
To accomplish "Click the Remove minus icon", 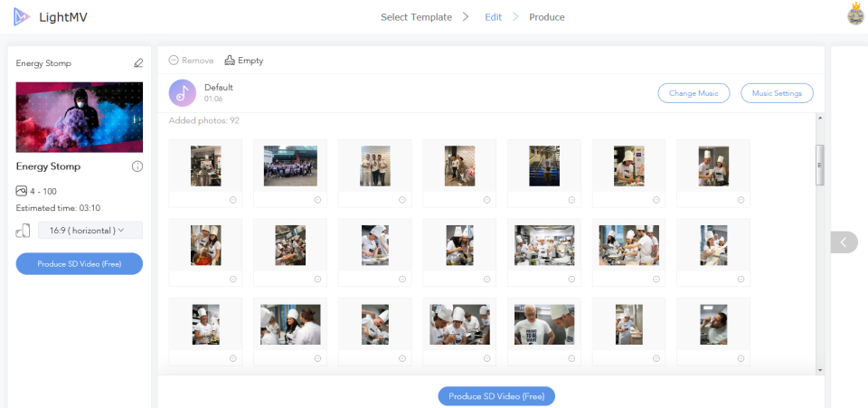I will tap(174, 61).
